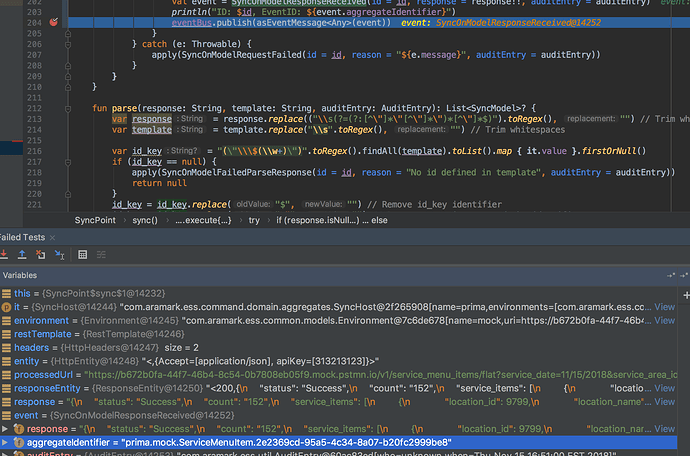This screenshot has height=456, width=690.
Task: Click 'return null' on line 219
Action: coord(159,183)
